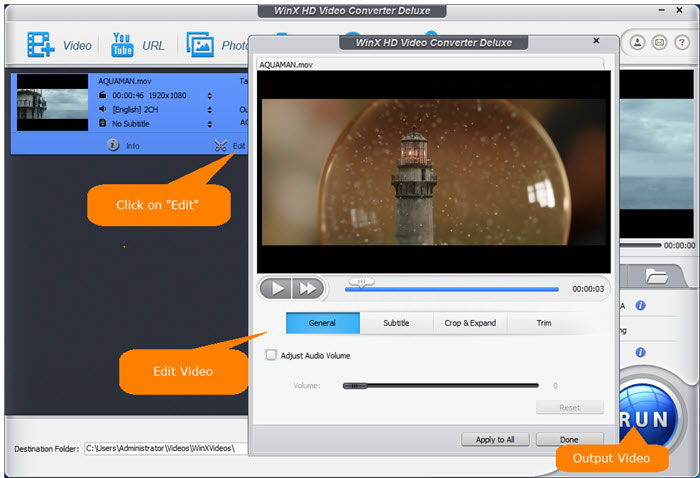The width and height of the screenshot is (700, 478).
Task: Click the RUN convert button
Action: pyautogui.click(x=645, y=419)
